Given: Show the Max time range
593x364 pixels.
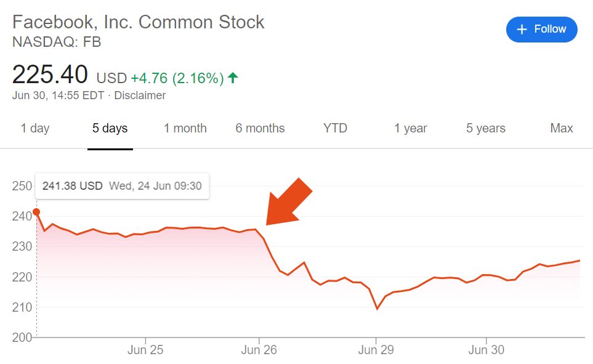Looking at the screenshot, I should [x=562, y=128].
